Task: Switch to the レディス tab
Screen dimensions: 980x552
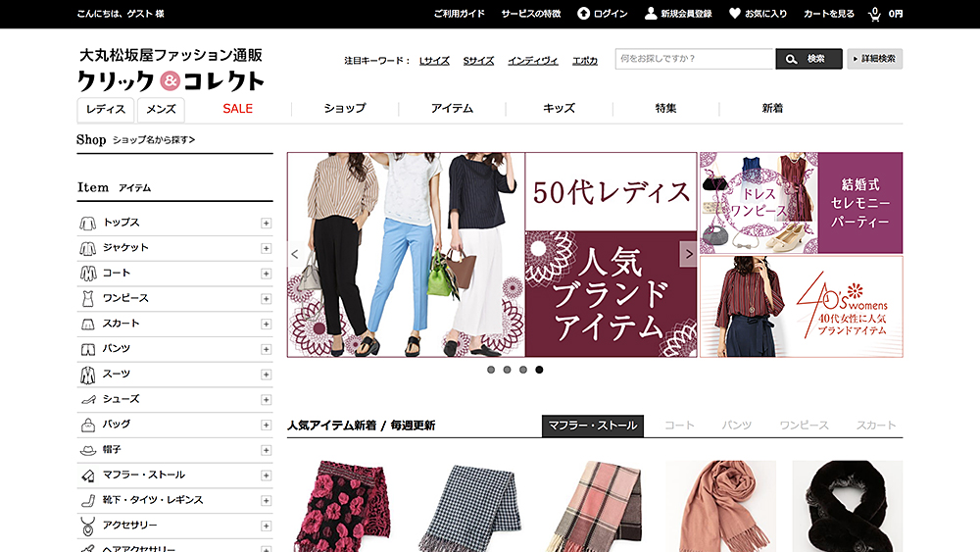Action: pyautogui.click(x=105, y=109)
